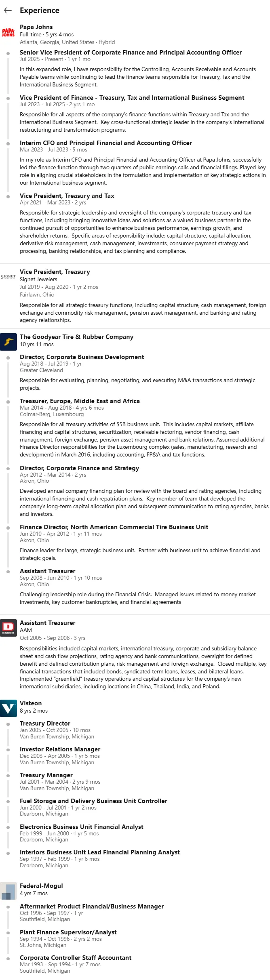
Task: Click the Signet Jewelers company text
Action: pyautogui.click(x=38, y=279)
